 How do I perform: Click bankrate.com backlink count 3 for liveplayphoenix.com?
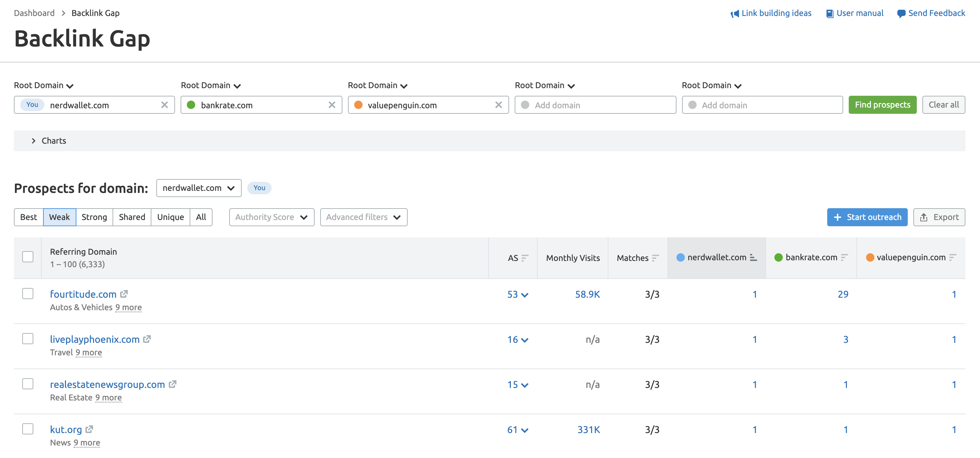click(x=845, y=339)
